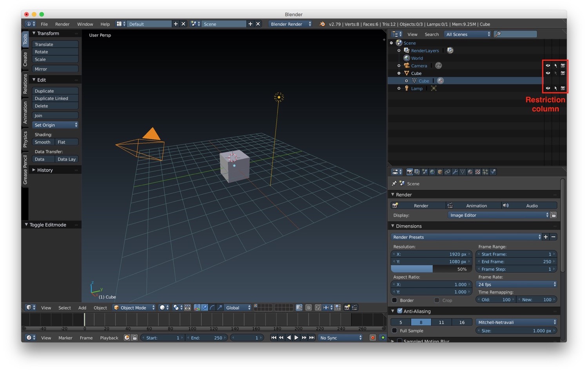Click the timeline frame range lock icon

pos(135,338)
